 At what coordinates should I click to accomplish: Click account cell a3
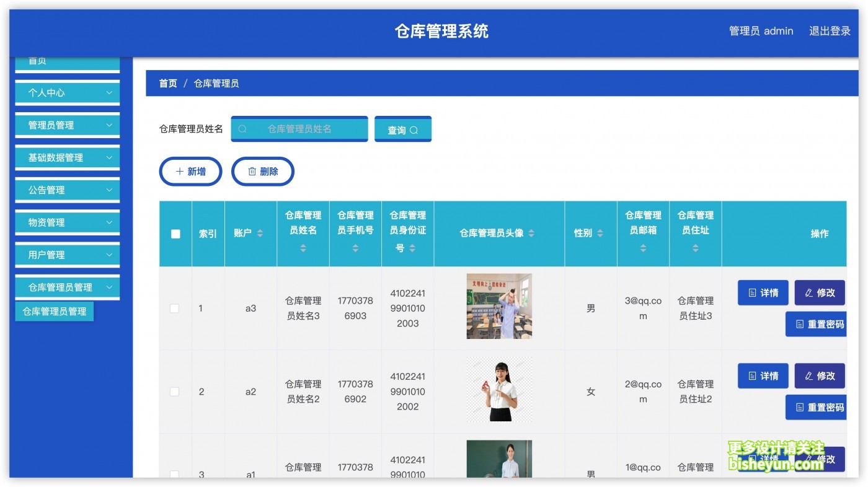point(250,309)
